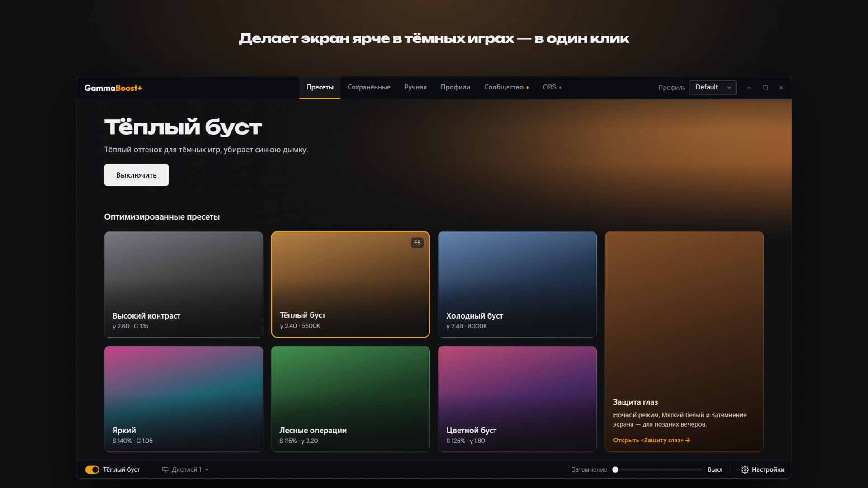The height and width of the screenshot is (488, 868).
Task: Click the Выключить button
Action: tap(137, 175)
